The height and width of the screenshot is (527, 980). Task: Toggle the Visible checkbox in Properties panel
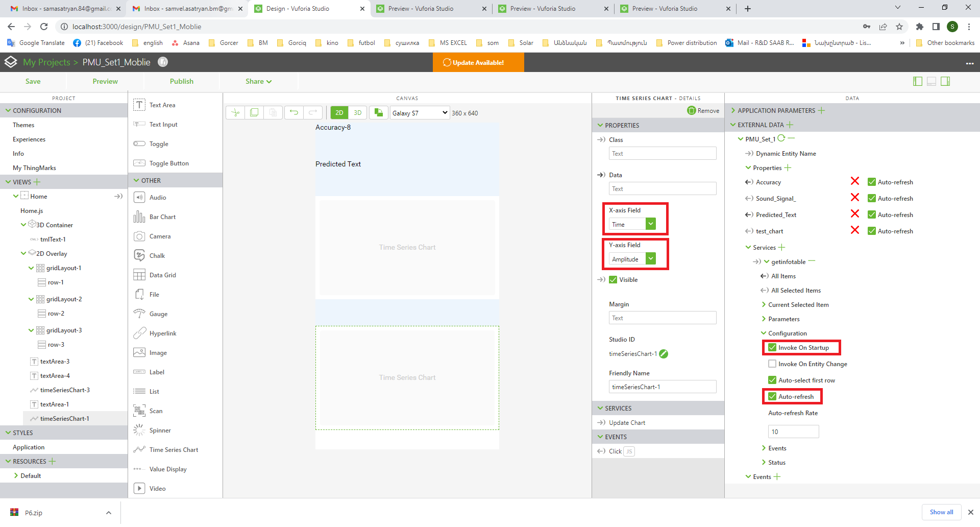point(612,279)
